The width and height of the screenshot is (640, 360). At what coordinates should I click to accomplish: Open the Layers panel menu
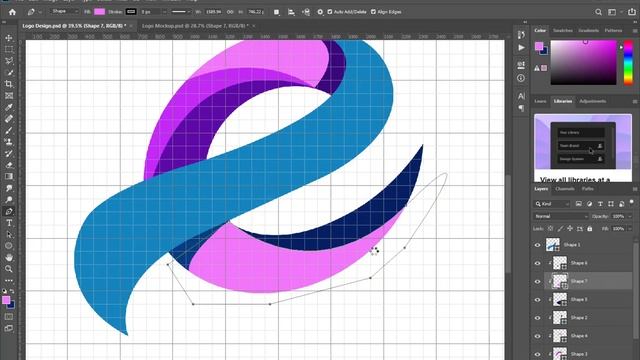point(635,189)
